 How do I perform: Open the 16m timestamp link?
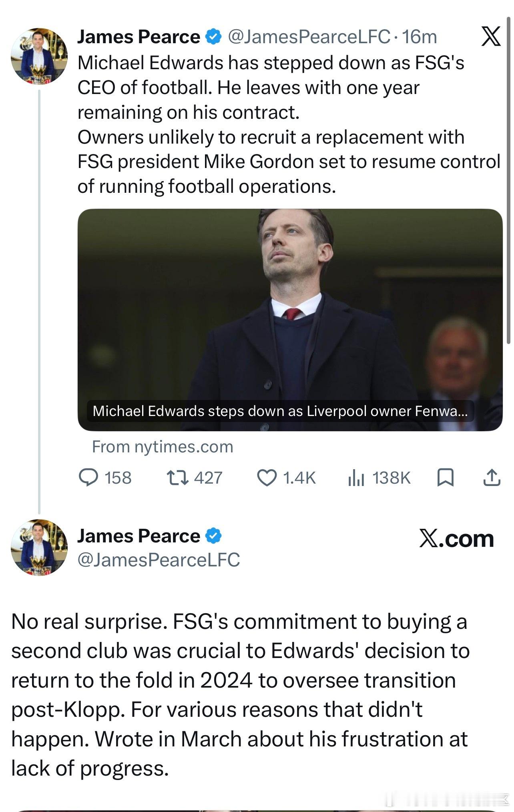419,37
